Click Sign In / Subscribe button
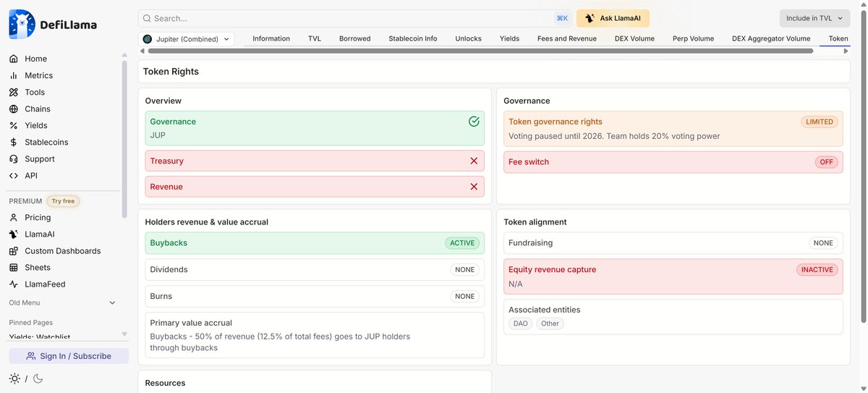The width and height of the screenshot is (868, 393). (69, 356)
